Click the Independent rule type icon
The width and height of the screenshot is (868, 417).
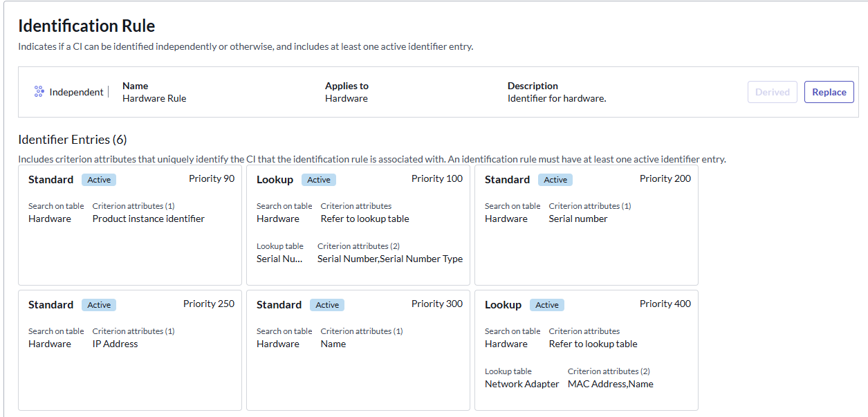pyautogui.click(x=39, y=91)
